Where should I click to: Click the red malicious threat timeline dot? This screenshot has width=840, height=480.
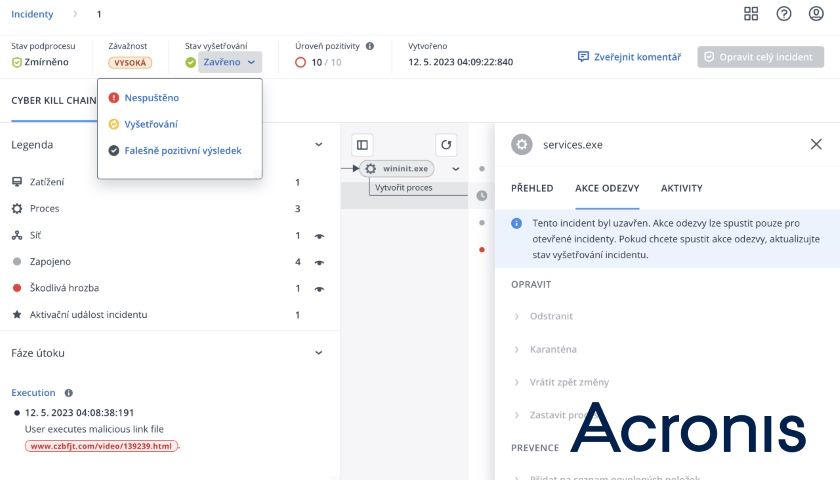(482, 250)
